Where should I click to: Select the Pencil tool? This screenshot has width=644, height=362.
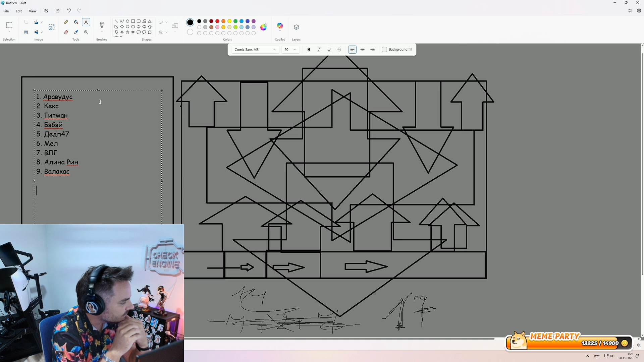click(66, 22)
